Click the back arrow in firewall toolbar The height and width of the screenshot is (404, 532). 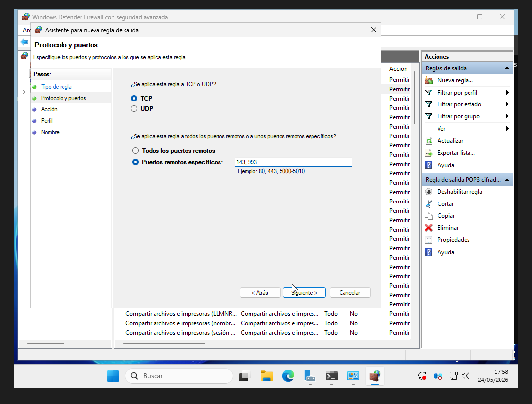[24, 42]
